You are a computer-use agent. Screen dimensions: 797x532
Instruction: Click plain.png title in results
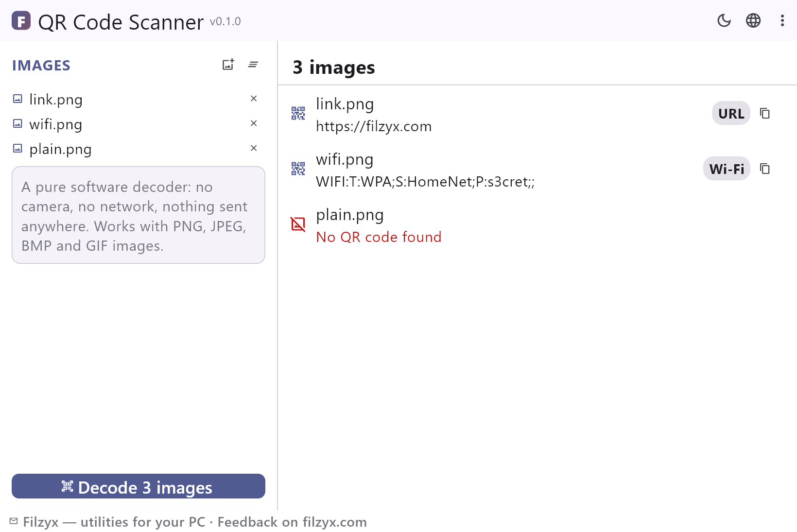[350, 215]
